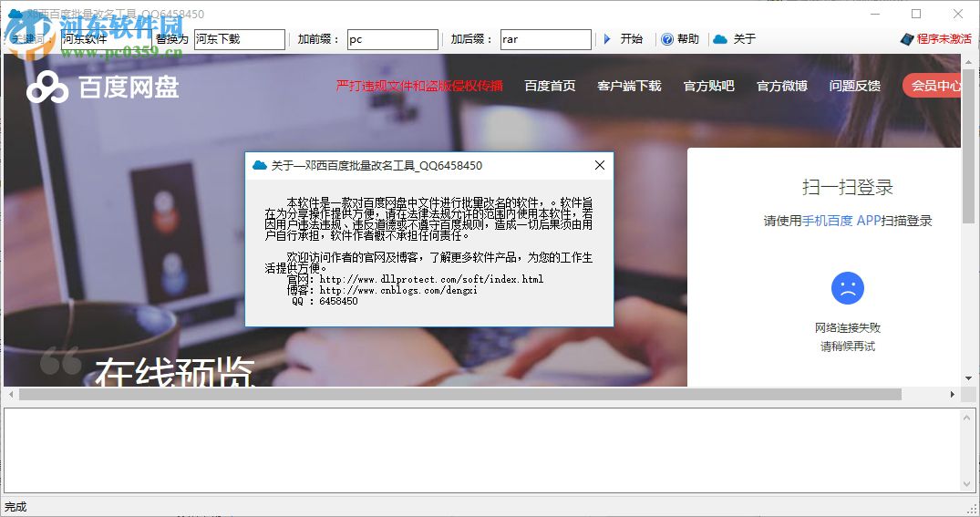Open the 官方贴吧 nav link

pyautogui.click(x=708, y=86)
